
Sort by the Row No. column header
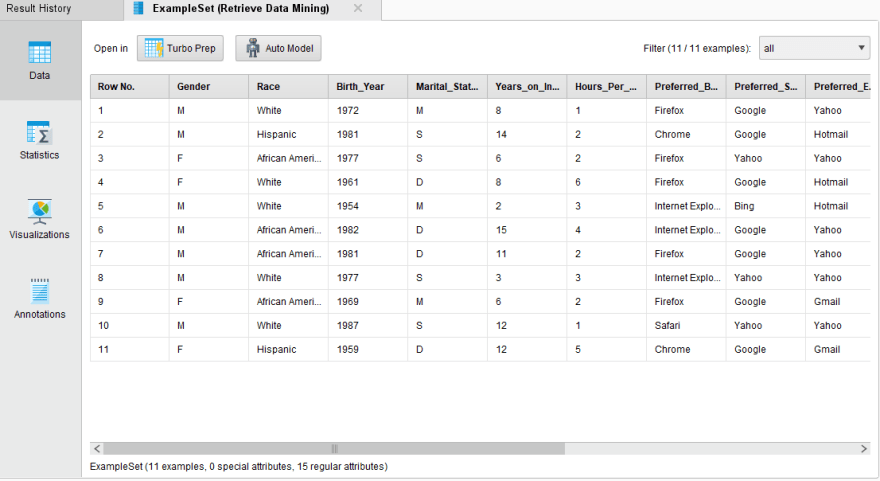130,86
